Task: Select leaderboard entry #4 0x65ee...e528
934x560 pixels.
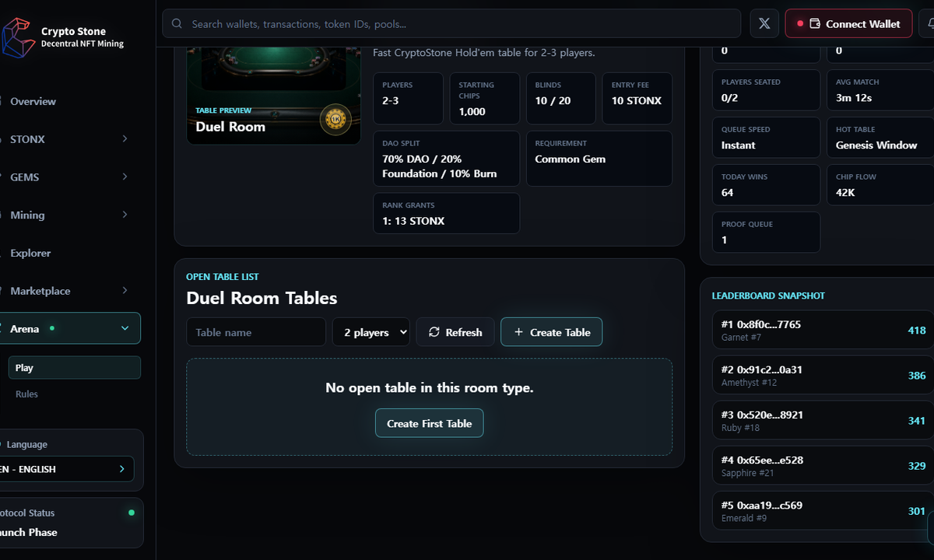Action: point(823,466)
